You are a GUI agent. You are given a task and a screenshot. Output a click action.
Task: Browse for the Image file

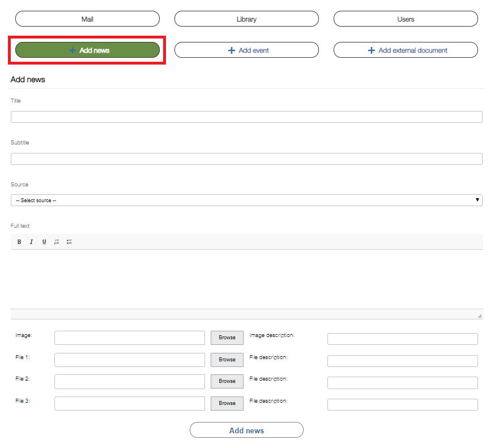click(227, 338)
